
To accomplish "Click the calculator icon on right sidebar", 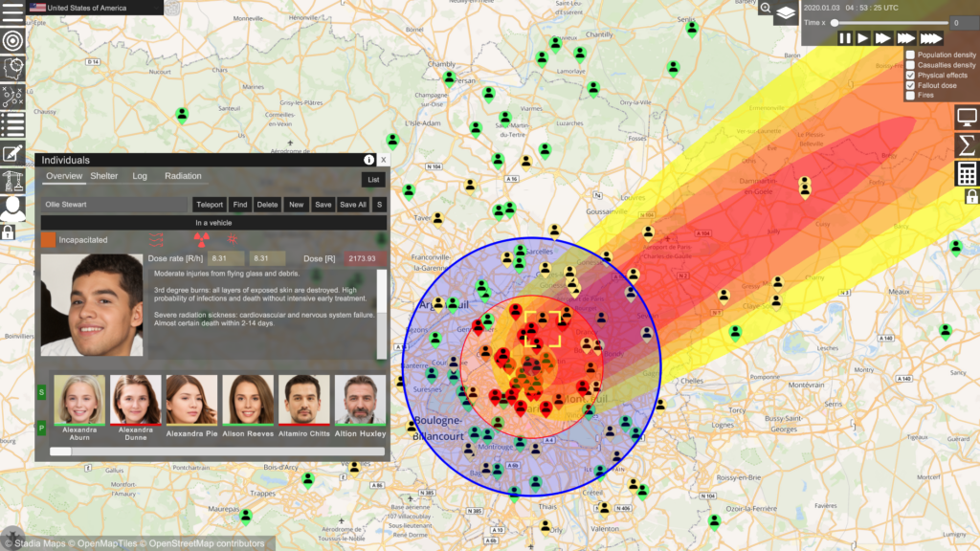I will [967, 173].
